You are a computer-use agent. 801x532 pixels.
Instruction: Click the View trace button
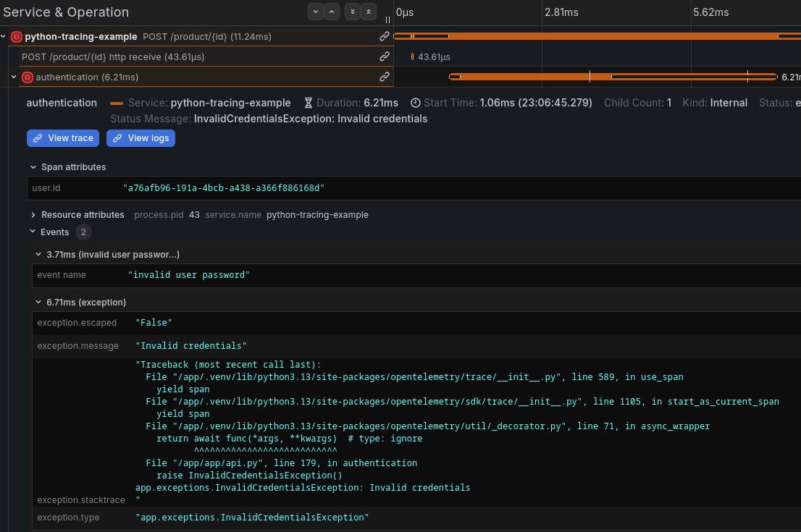(62, 138)
